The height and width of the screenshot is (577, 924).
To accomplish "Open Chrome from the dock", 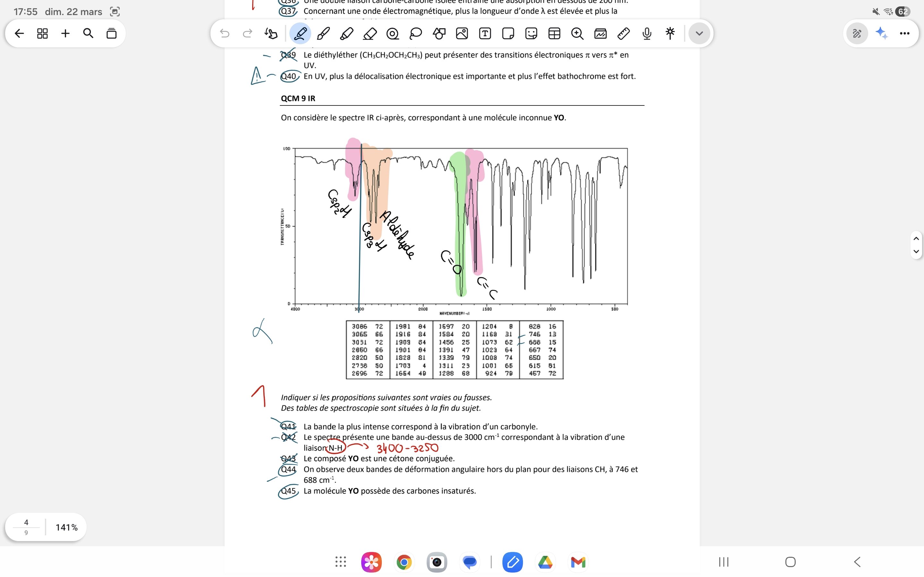I will tap(404, 562).
